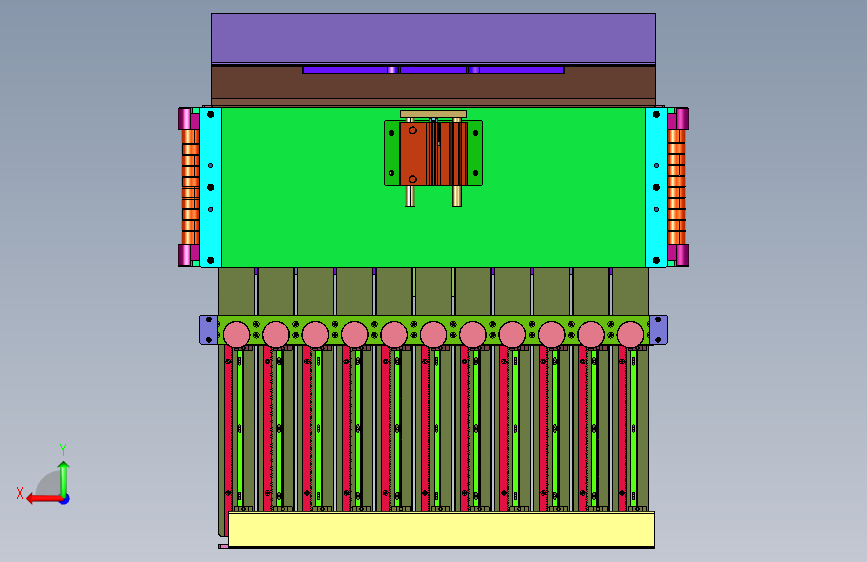Select the right violet end bracket of rail
867x562 pixels.
tap(658, 330)
